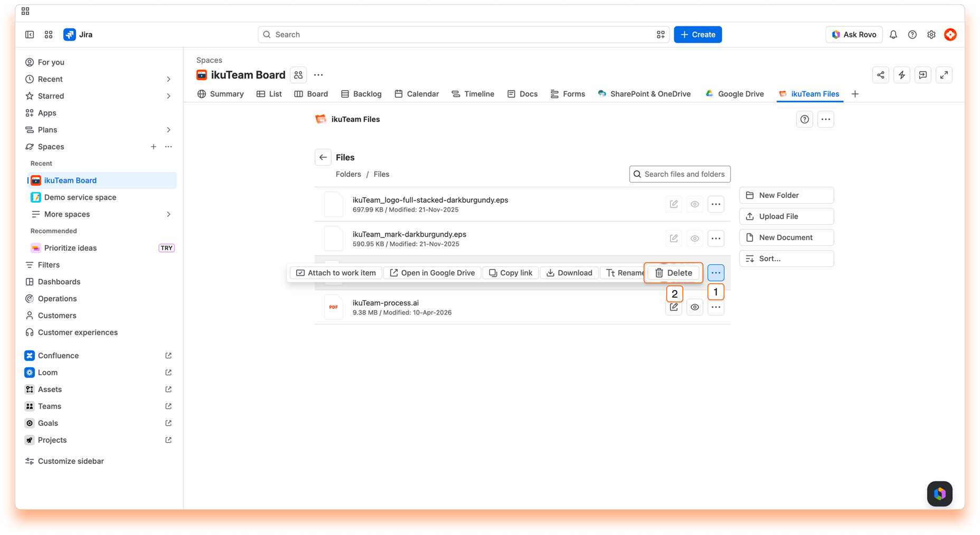Open the app switcher grid icon beside Jira
The height and width of the screenshot is (535, 980).
[49, 34]
